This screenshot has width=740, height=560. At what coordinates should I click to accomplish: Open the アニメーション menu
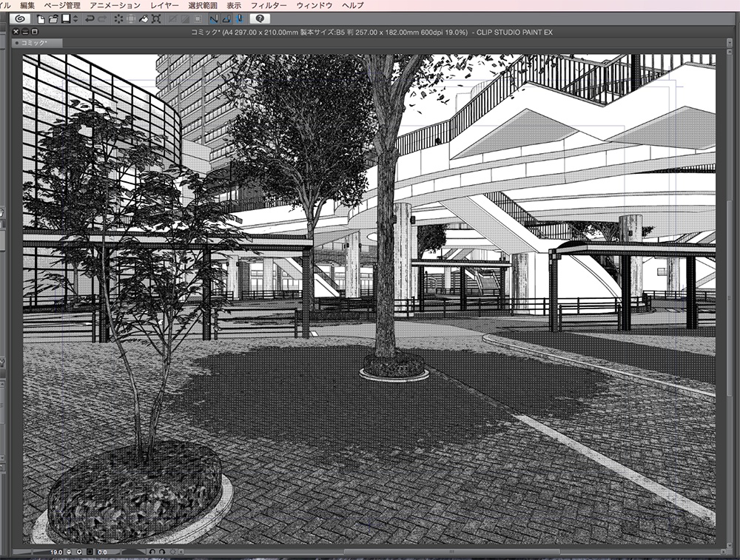coord(115,5)
